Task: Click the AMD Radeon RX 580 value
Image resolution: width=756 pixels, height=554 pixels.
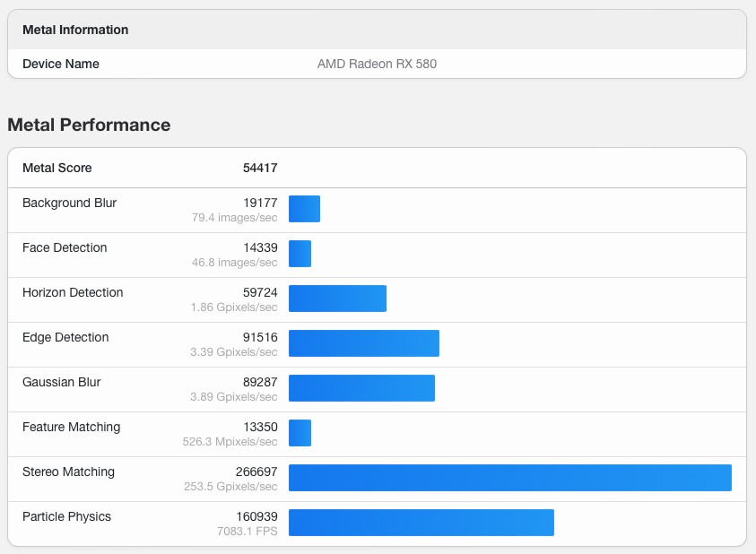Action: tap(377, 64)
